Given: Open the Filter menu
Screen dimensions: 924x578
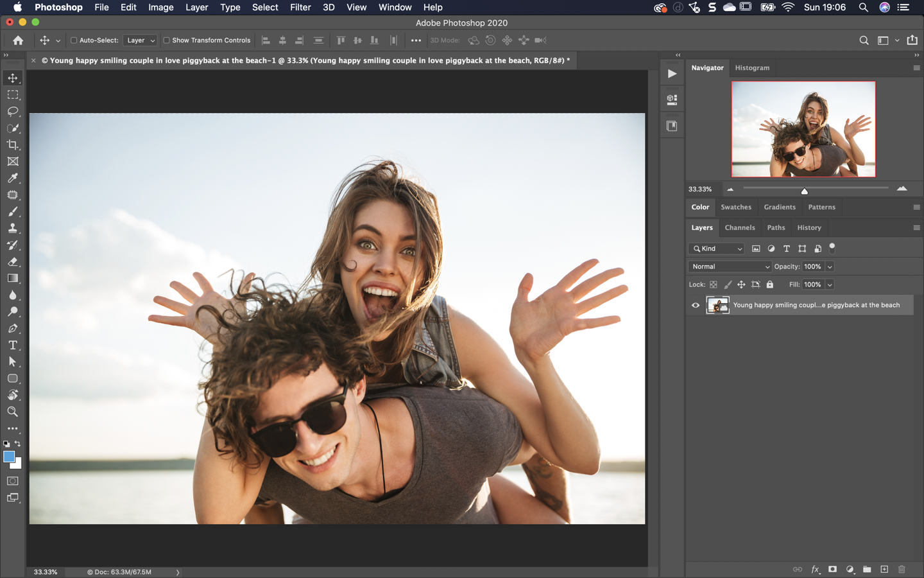Looking at the screenshot, I should pos(300,8).
